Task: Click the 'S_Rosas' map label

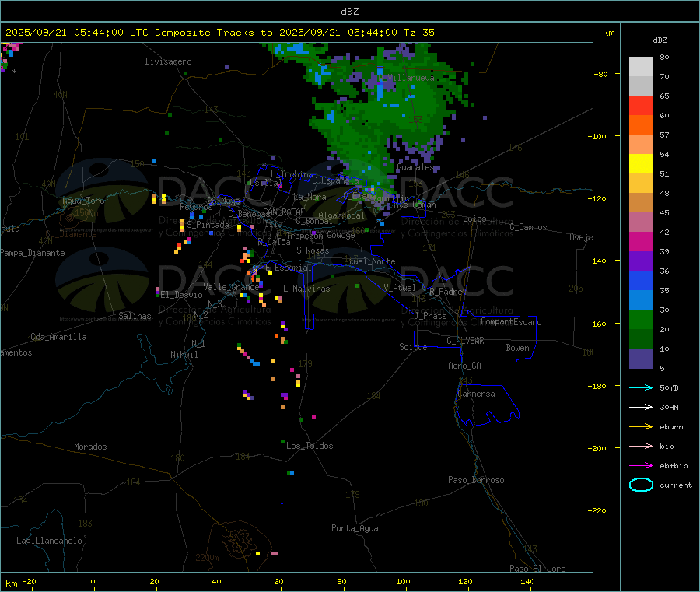Action: 313,250
